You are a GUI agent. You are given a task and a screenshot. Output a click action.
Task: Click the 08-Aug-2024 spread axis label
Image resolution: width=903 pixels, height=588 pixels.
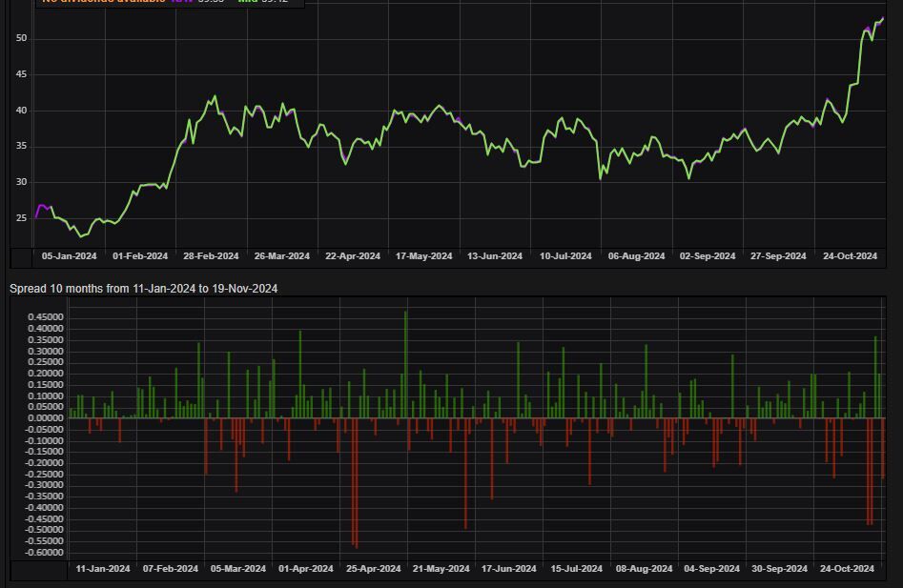644,568
